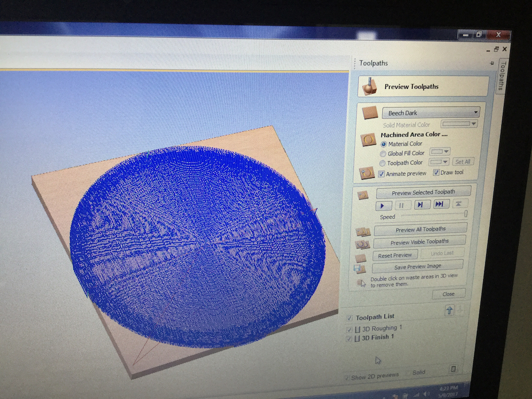Open the vertical Toolpaths side tab
Viewport: 532px width, 399px height.
502,76
